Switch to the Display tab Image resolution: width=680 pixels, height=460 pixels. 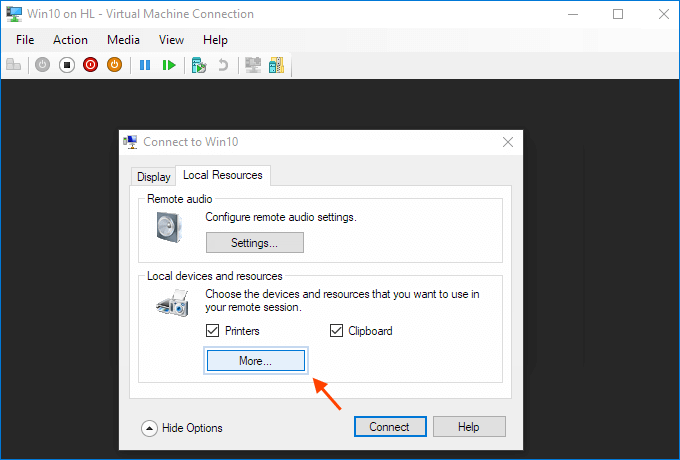click(x=154, y=177)
